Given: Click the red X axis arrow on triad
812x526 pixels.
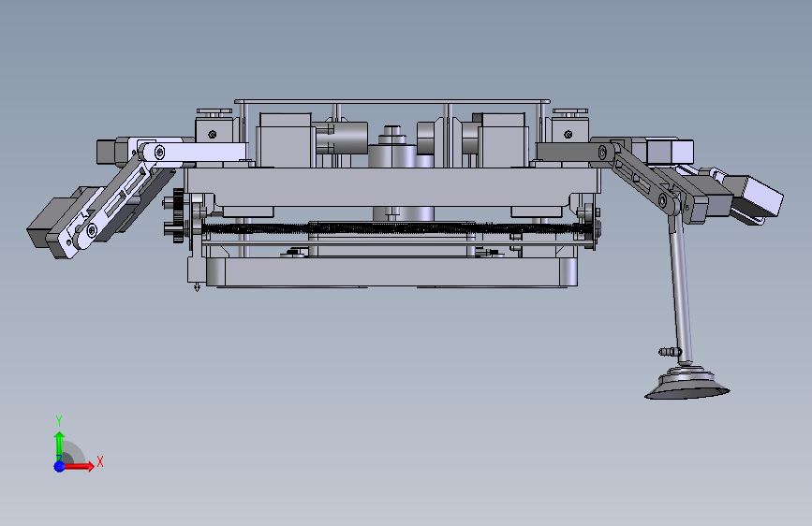Looking at the screenshot, I should tap(78, 466).
